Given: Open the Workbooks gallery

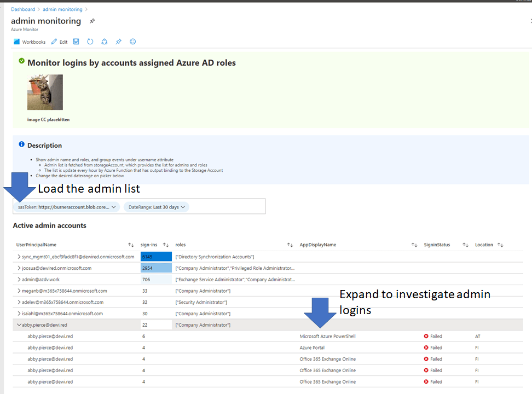Looking at the screenshot, I should coord(30,42).
